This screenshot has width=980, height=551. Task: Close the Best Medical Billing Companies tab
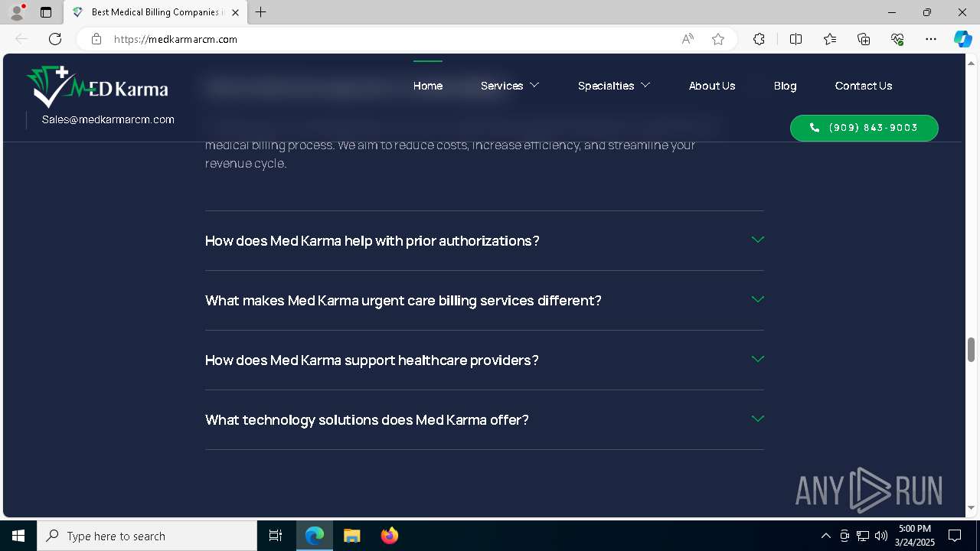236,12
